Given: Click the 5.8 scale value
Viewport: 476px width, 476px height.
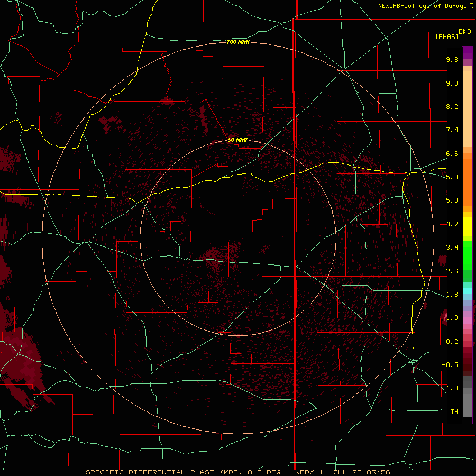Looking at the screenshot, I should (452, 177).
